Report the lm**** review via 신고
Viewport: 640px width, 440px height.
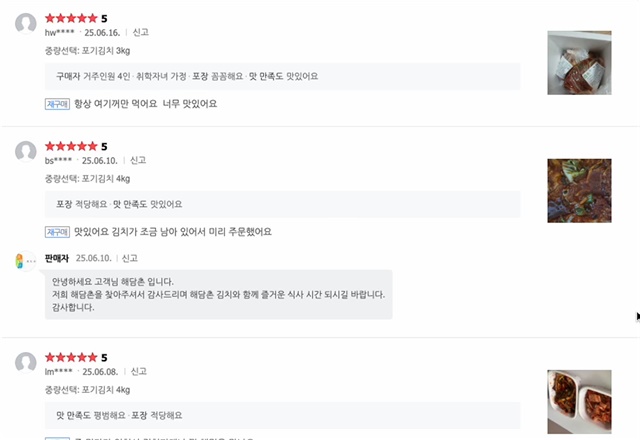(139, 371)
